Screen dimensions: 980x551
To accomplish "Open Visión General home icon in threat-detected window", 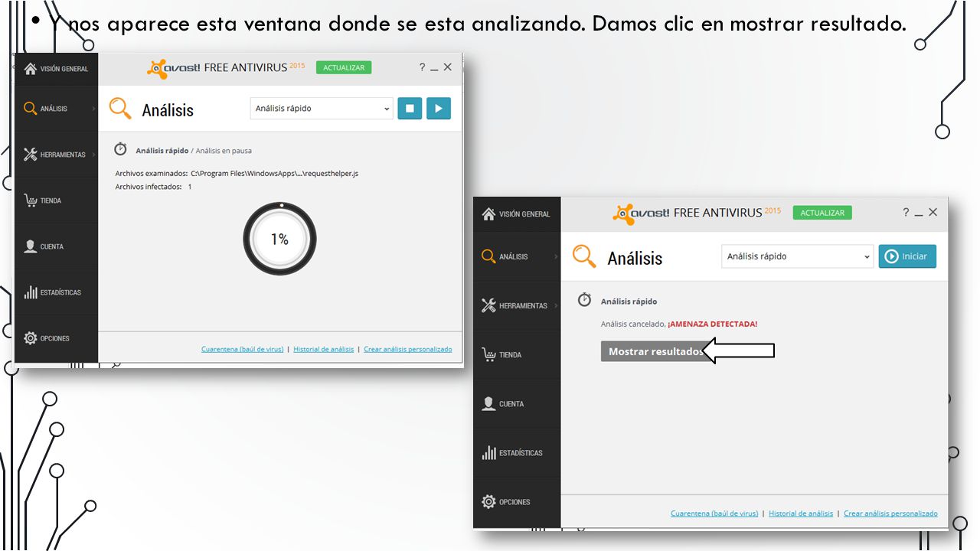I will point(488,214).
